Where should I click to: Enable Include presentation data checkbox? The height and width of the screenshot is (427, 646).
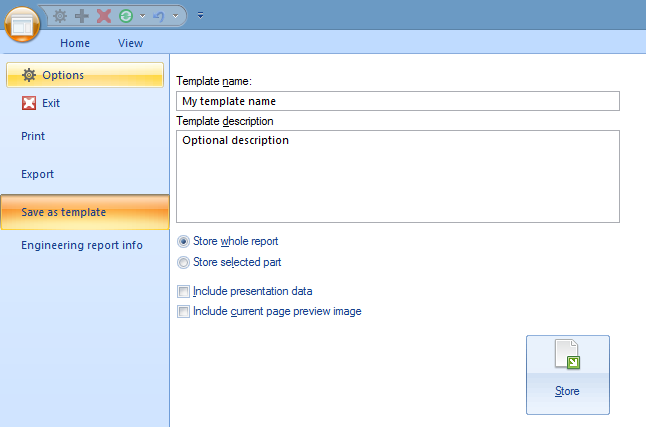point(183,291)
